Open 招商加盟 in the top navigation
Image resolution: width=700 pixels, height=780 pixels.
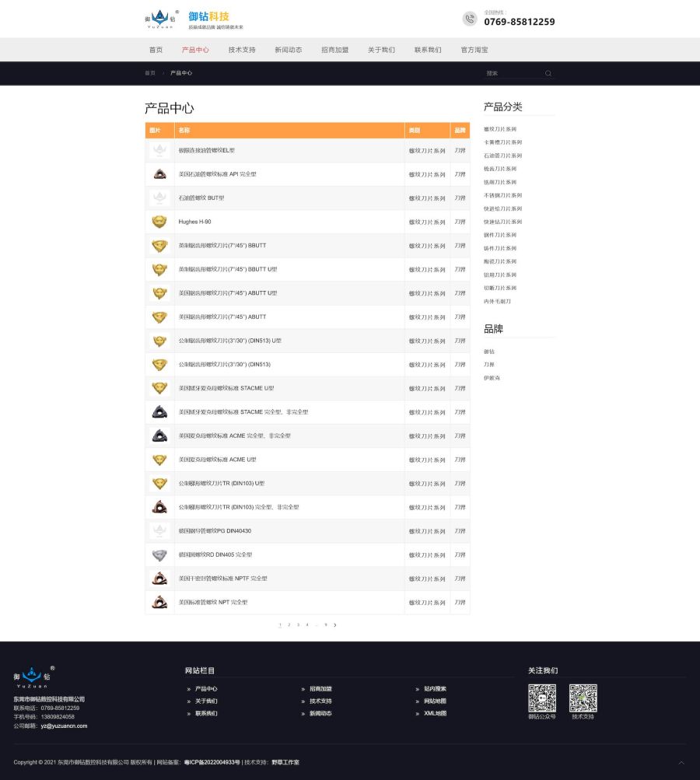(335, 50)
